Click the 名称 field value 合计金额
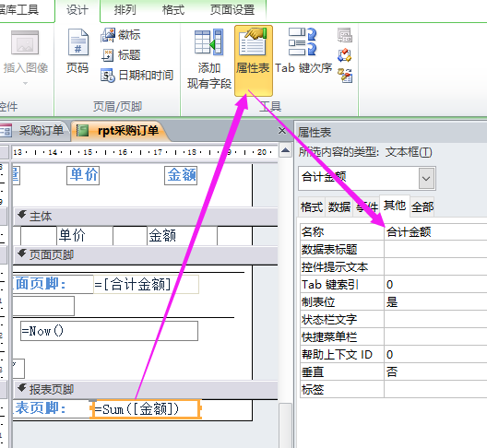The image size is (487, 448). pyautogui.click(x=435, y=231)
